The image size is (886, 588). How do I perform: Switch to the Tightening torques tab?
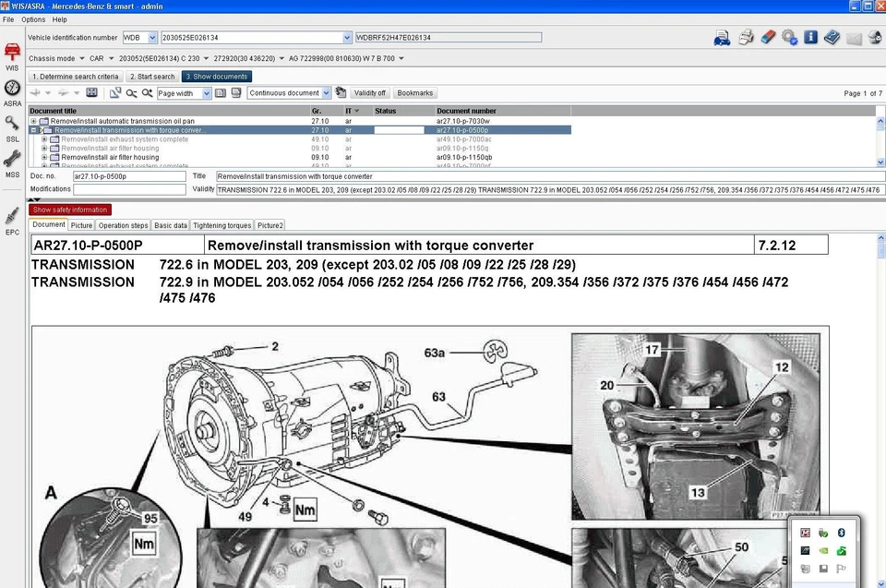point(221,224)
